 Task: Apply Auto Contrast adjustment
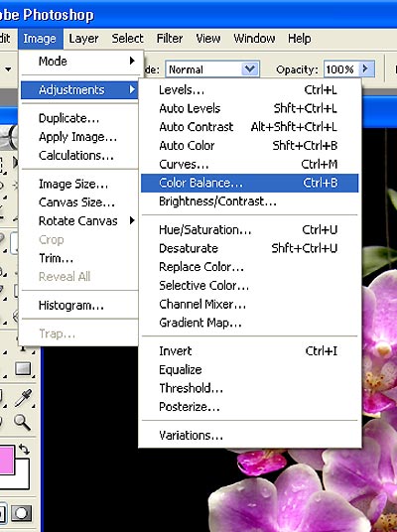pos(250,127)
